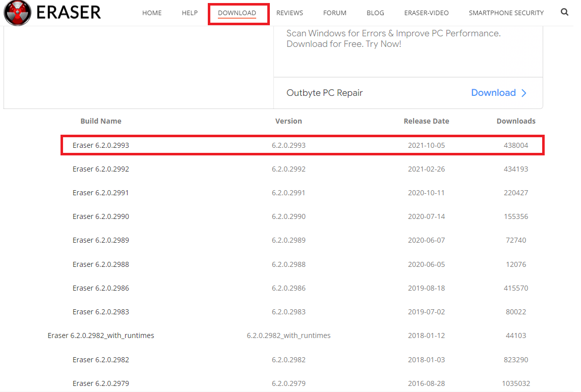The height and width of the screenshot is (392, 581).
Task: Open the HELP menu item
Action: tap(190, 13)
